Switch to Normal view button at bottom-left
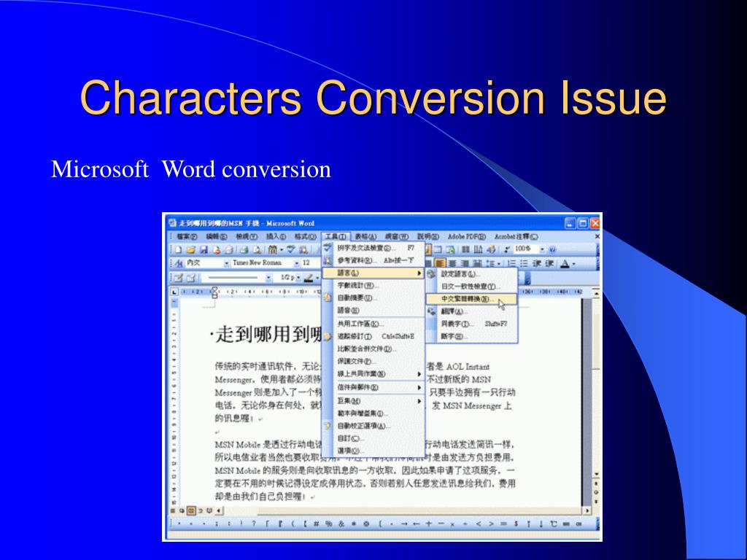This screenshot has height=560, width=747. (x=174, y=510)
